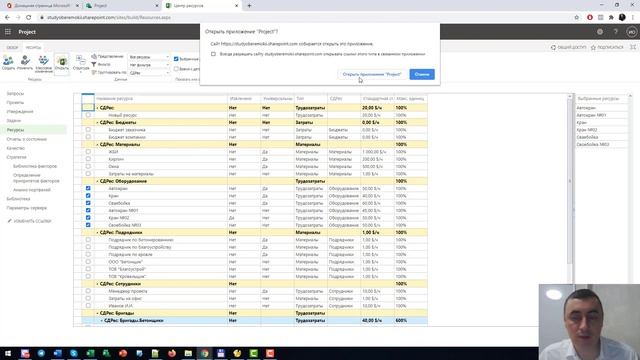640x360 pixels.
Task: Open the Структура ribbon control
Action: (x=81, y=64)
